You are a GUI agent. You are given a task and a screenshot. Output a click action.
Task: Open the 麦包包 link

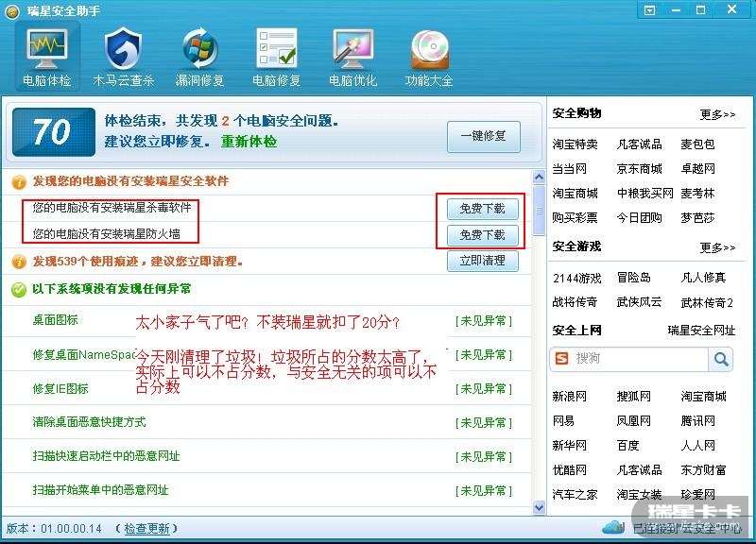click(x=697, y=144)
